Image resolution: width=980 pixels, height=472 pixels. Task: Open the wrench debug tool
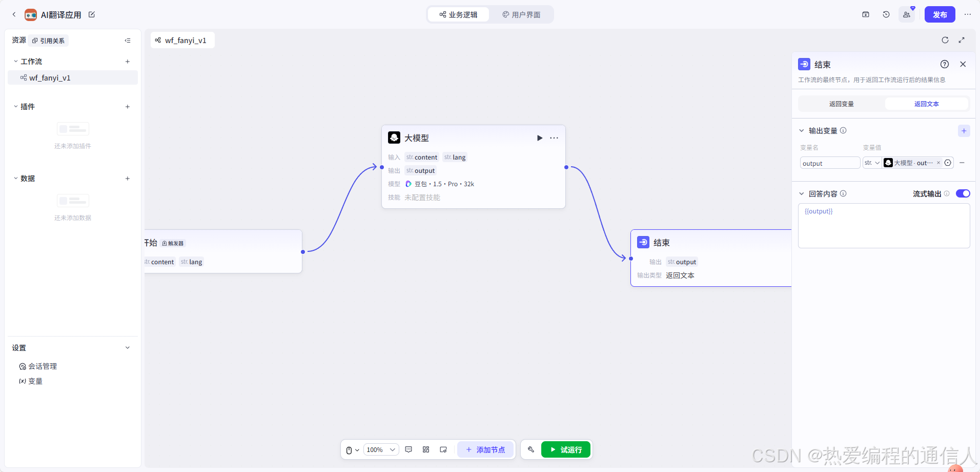(x=531, y=449)
